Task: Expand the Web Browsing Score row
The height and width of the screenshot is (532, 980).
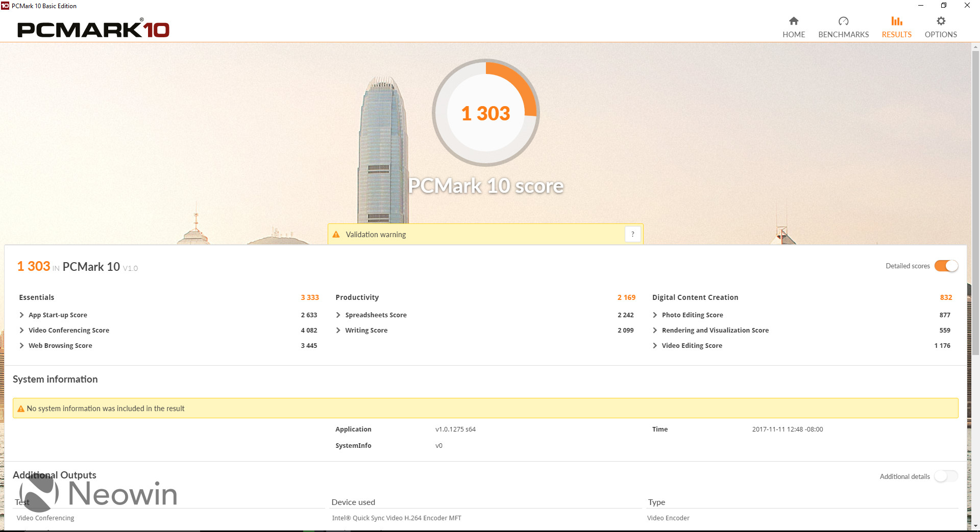Action: coord(21,346)
